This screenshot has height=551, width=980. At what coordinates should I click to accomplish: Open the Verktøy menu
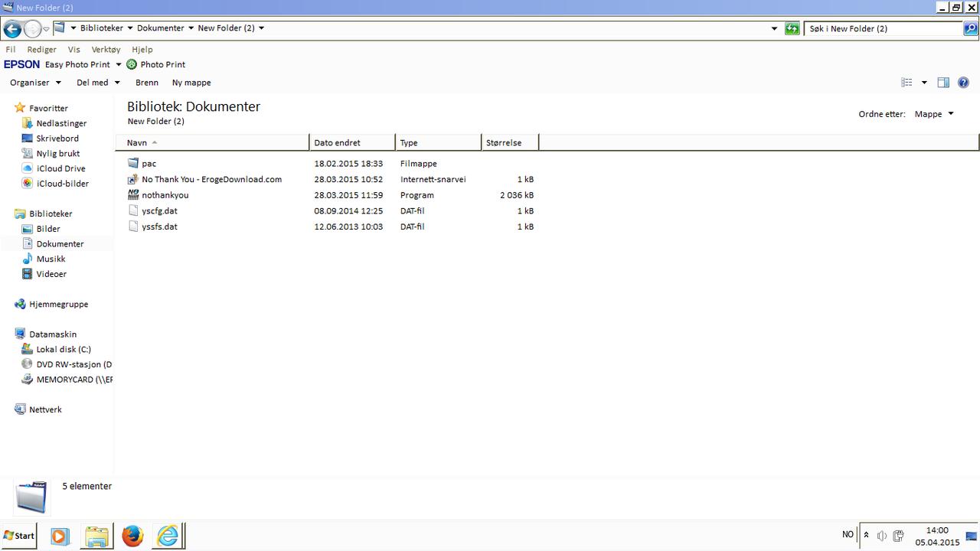coord(106,50)
